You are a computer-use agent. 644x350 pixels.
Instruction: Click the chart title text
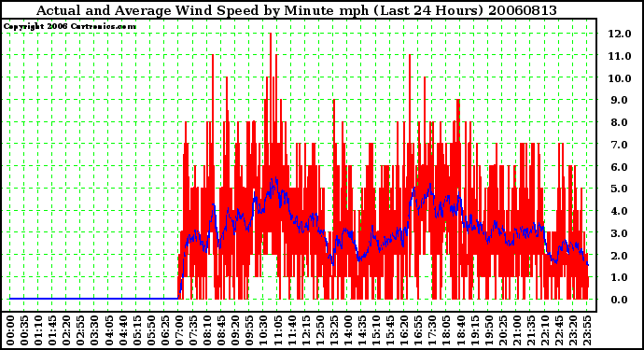click(x=297, y=10)
